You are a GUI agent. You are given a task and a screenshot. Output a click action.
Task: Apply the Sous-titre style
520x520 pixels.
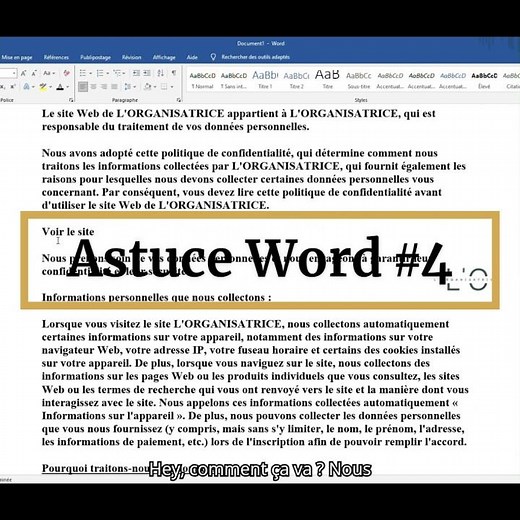point(359,80)
